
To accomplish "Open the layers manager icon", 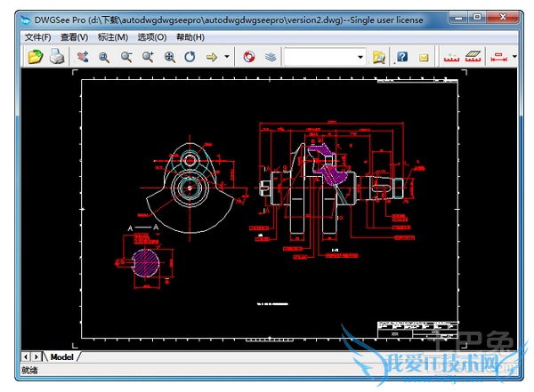I will point(271,57).
